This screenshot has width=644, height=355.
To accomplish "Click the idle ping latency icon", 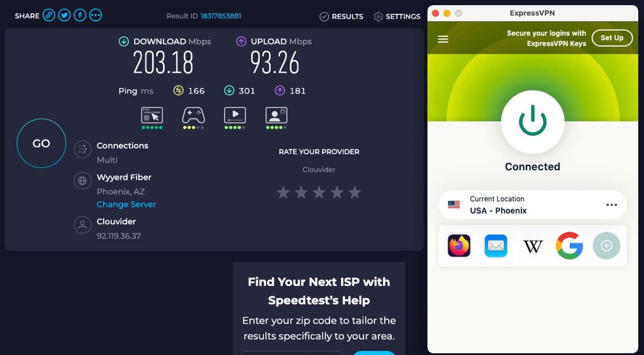I will [178, 90].
